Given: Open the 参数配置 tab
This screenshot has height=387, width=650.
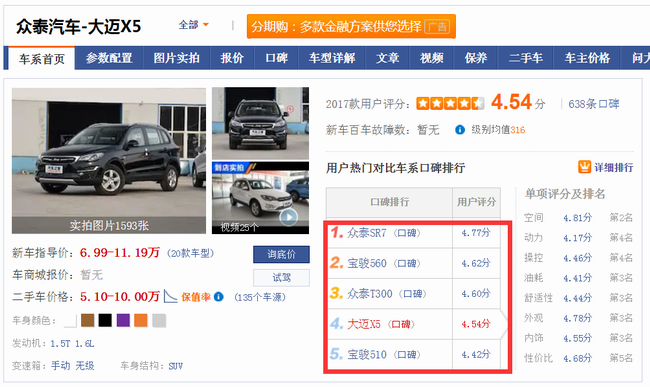Looking at the screenshot, I should pyautogui.click(x=109, y=58).
